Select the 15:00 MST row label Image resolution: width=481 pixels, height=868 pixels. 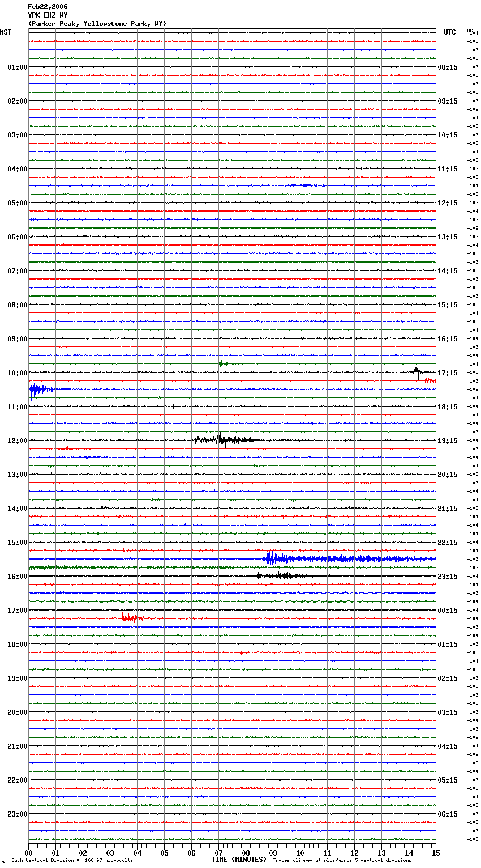coord(18,543)
